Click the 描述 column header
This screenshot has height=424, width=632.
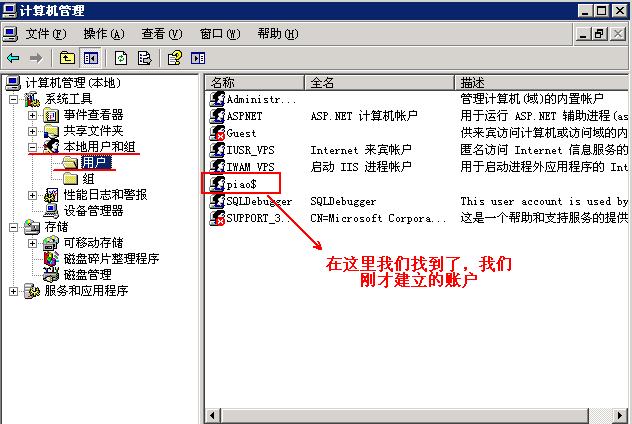(x=541, y=83)
